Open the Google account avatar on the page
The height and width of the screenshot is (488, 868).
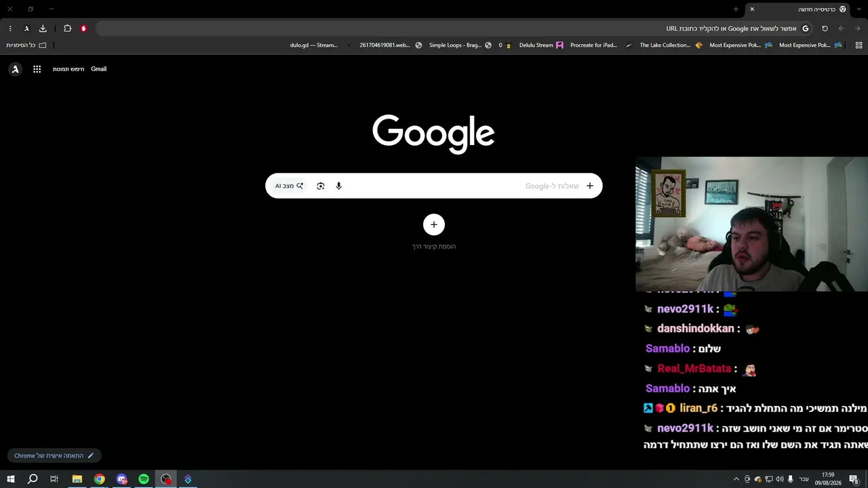point(16,69)
